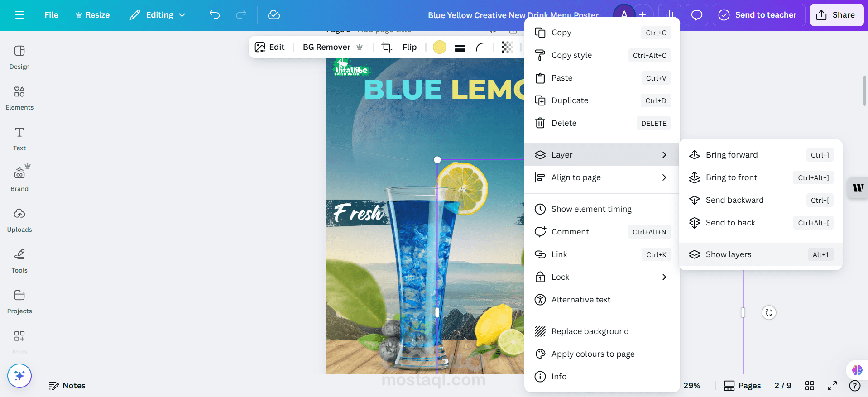Viewport: 868px width, 397px height.
Task: Click the 29% zoom level
Action: [x=692, y=386]
